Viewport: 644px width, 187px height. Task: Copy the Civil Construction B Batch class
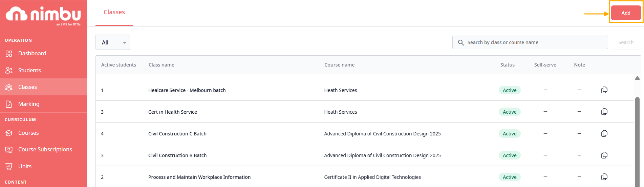pyautogui.click(x=604, y=155)
